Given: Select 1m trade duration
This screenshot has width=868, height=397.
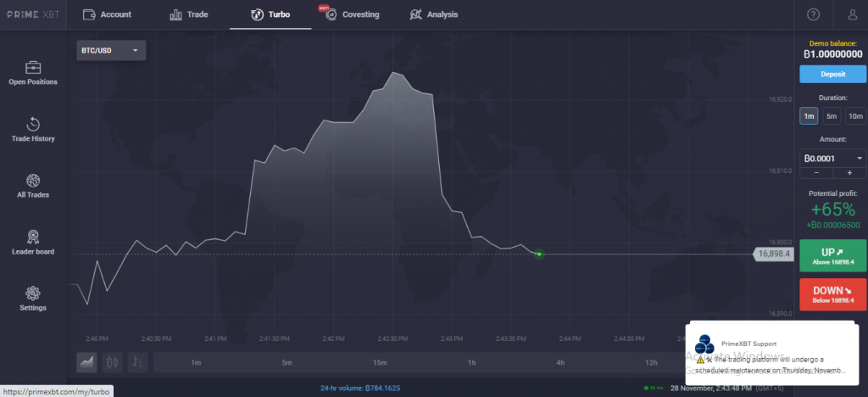Looking at the screenshot, I should point(809,116).
